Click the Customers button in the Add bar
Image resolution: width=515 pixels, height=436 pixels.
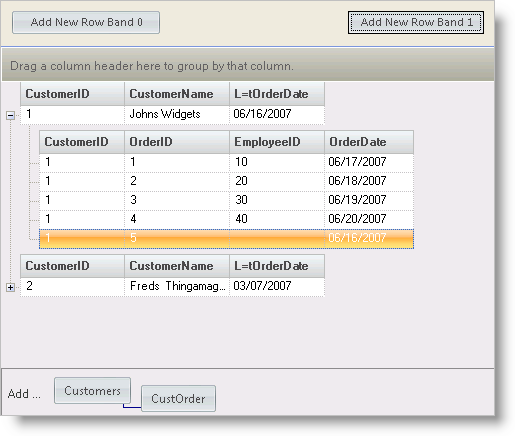coord(92,391)
